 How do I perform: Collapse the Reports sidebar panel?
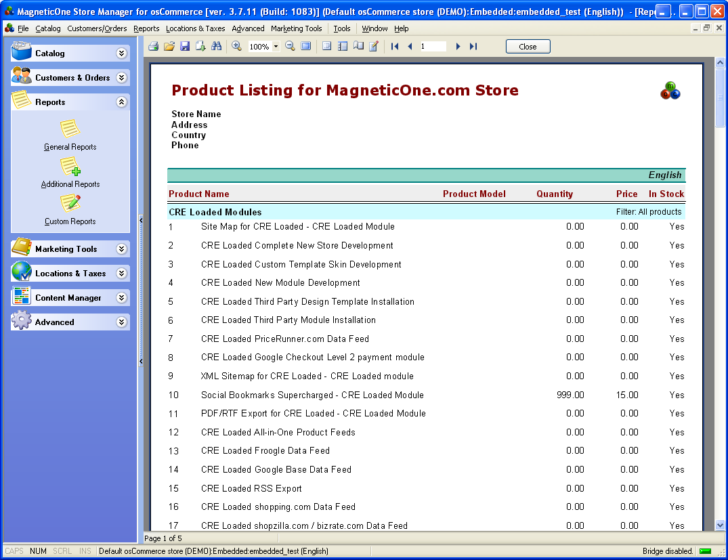(121, 102)
